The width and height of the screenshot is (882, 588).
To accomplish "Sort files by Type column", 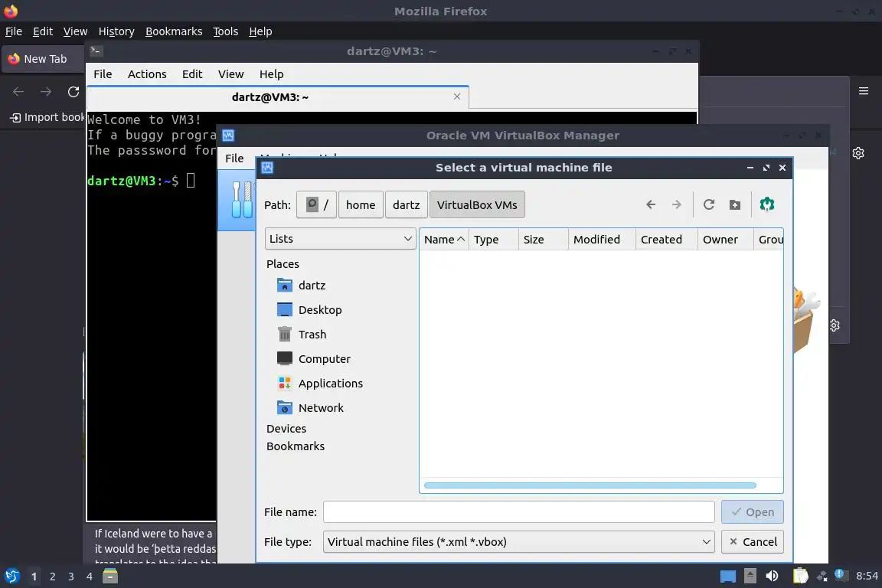I will point(493,240).
